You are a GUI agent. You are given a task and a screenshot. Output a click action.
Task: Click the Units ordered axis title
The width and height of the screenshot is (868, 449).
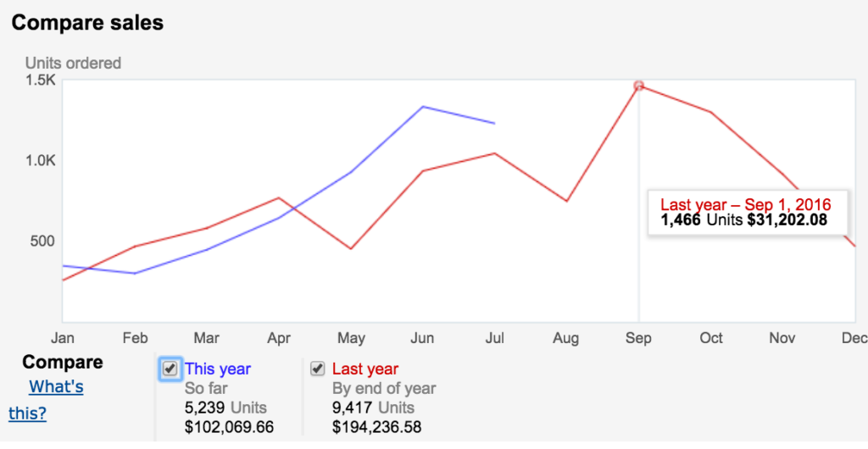pyautogui.click(x=73, y=63)
